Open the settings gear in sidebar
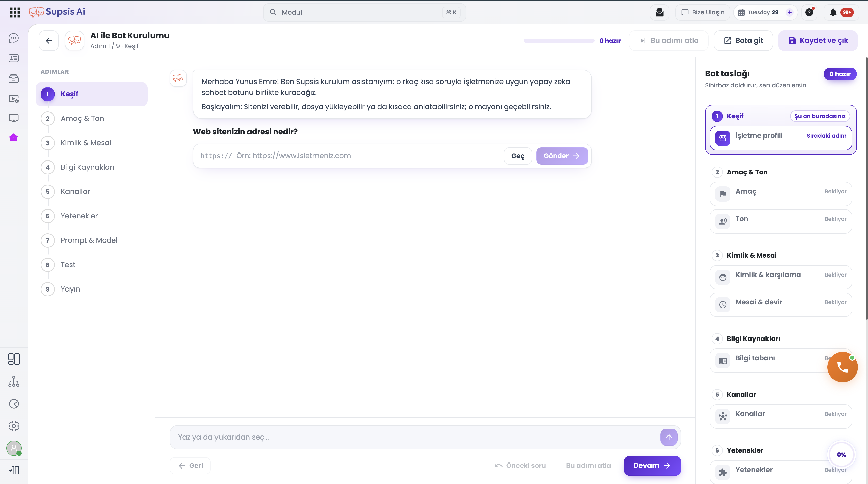Screen dimensions: 868x484 (14, 426)
